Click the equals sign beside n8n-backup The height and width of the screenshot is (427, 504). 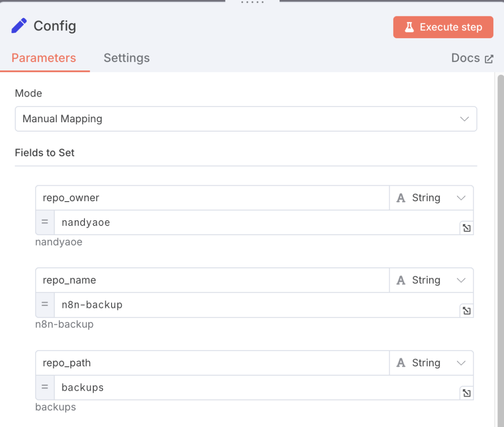[45, 305]
